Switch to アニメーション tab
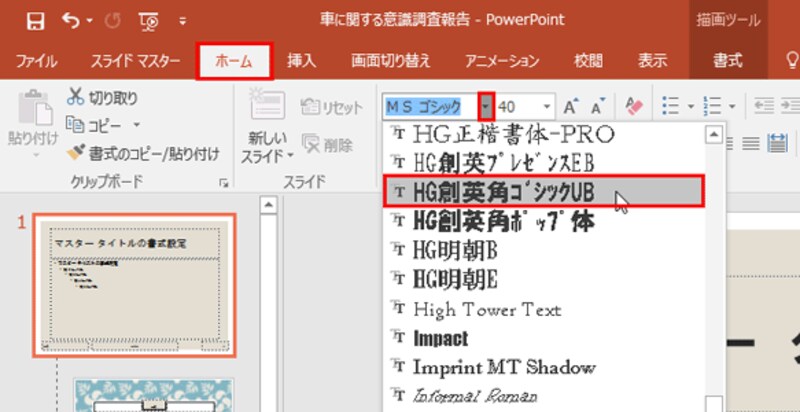 (502, 62)
